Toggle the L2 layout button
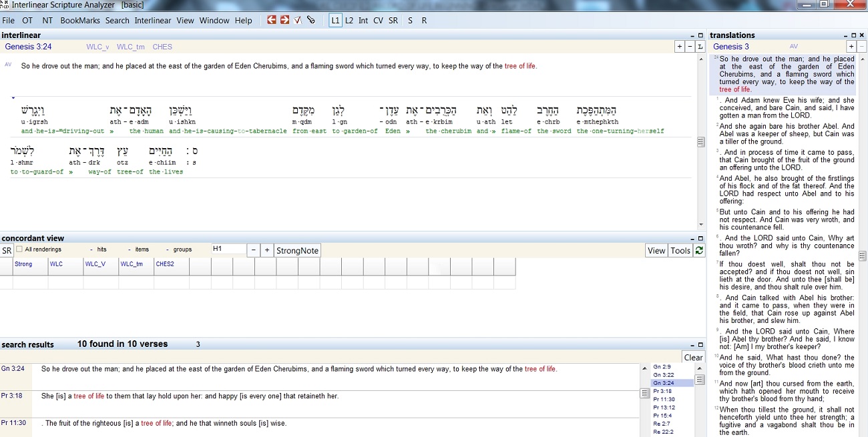 coord(349,21)
